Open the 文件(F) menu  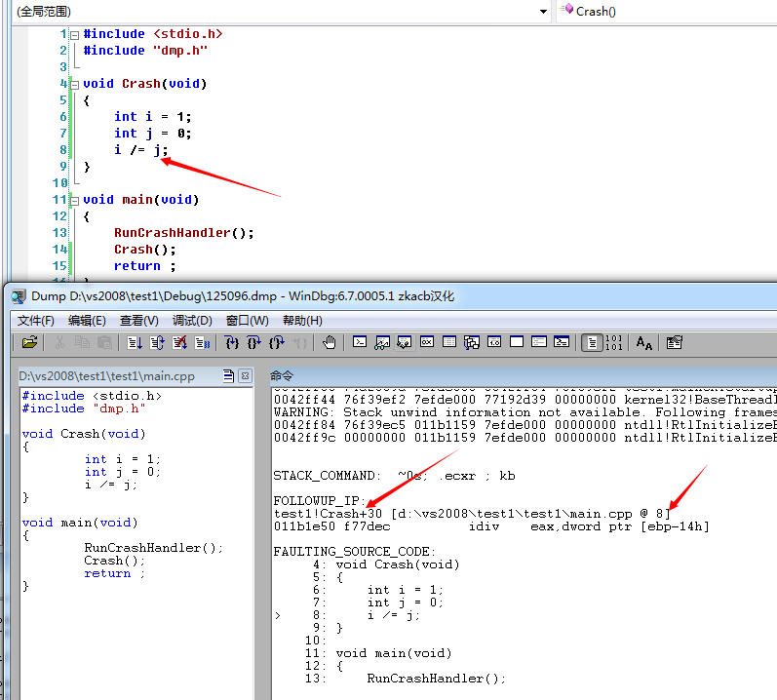pos(36,321)
